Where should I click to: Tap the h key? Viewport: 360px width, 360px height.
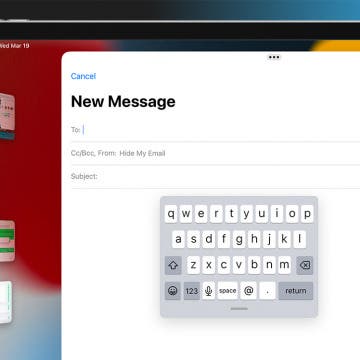[254, 239]
